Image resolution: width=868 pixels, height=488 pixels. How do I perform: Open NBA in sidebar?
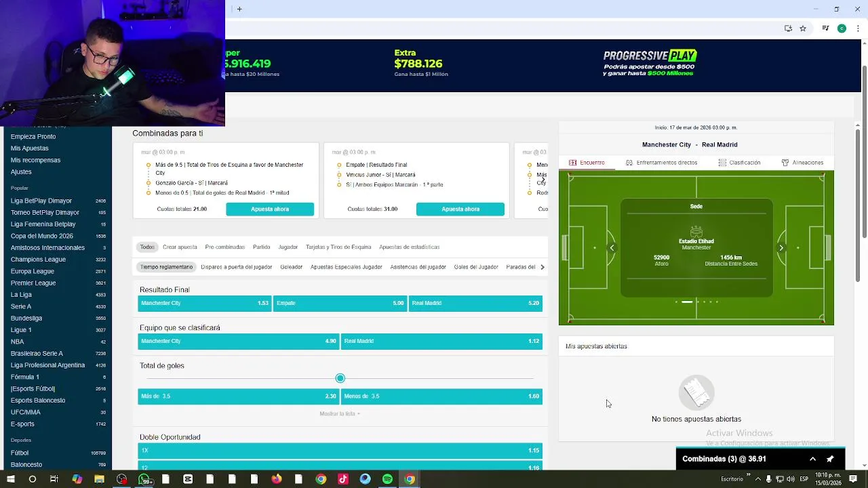(17, 342)
